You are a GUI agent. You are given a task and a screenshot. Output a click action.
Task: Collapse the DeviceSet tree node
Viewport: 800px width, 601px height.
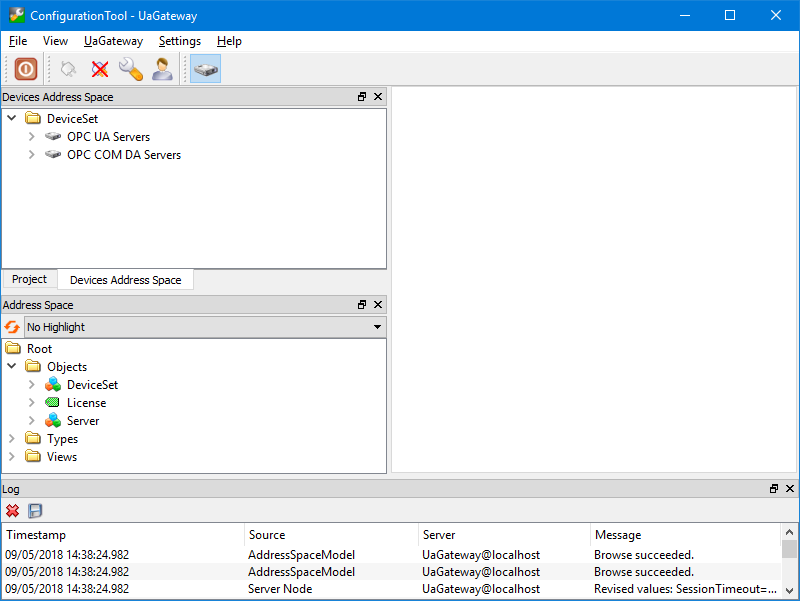click(11, 117)
